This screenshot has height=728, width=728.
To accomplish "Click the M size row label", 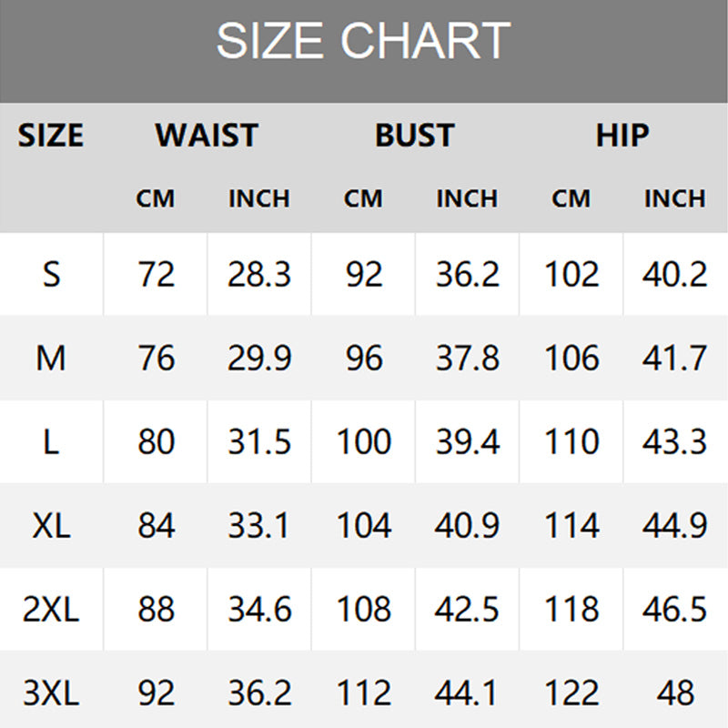I will (51, 358).
